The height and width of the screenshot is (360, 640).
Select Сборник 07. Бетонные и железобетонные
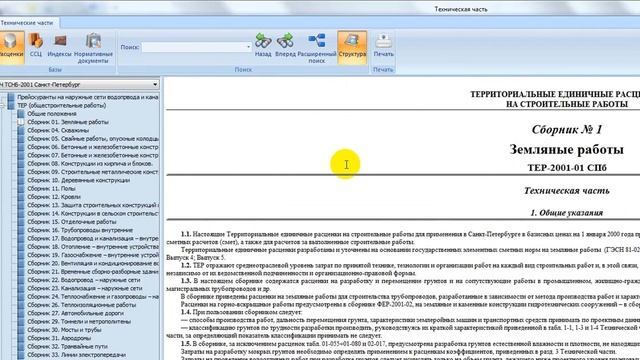(x=93, y=156)
